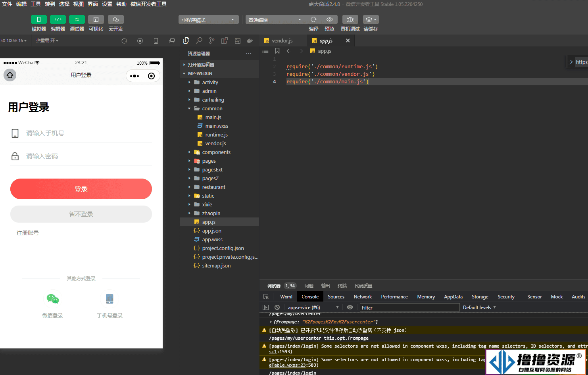Click the compile refresh icon
The height and width of the screenshot is (375, 588).
coord(313,19)
